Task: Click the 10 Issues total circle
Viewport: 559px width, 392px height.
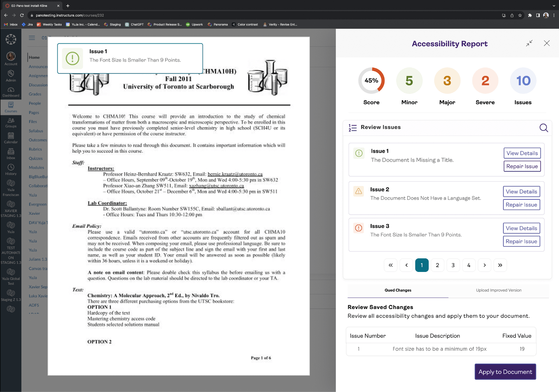Action: click(x=523, y=81)
